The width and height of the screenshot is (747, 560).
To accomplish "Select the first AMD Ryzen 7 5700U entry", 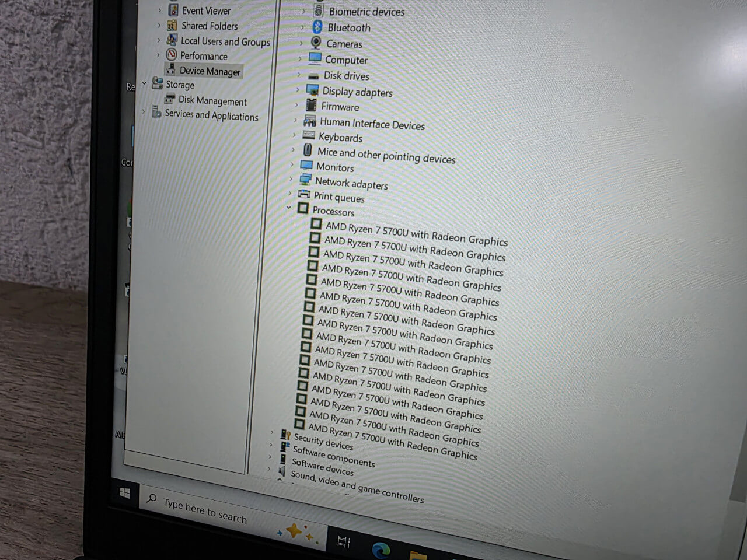I will (x=416, y=233).
